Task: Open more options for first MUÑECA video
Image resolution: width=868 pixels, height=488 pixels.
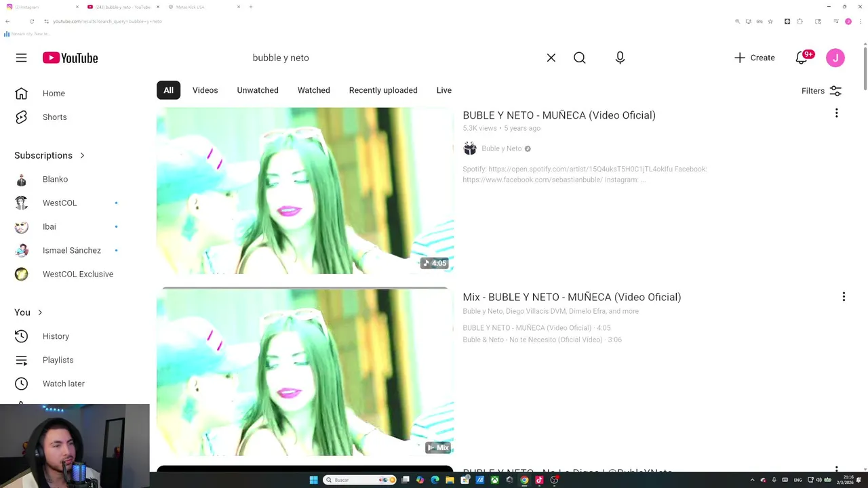Action: click(x=837, y=113)
